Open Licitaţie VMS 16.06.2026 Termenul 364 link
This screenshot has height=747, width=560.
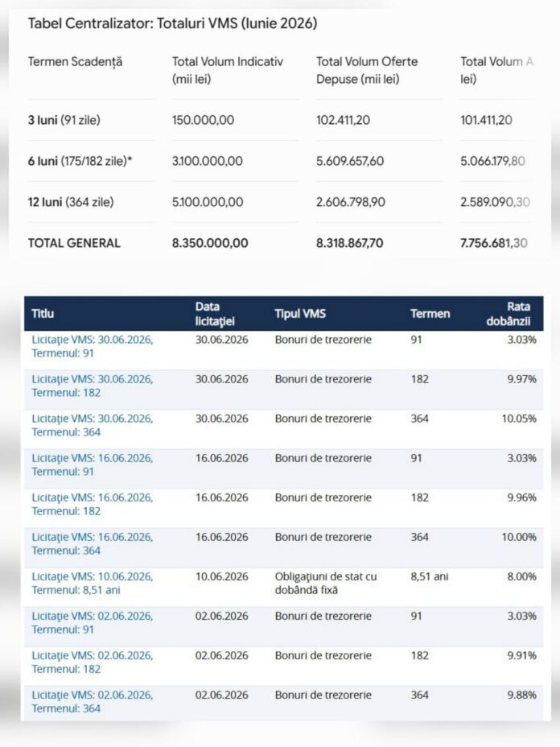tap(93, 544)
